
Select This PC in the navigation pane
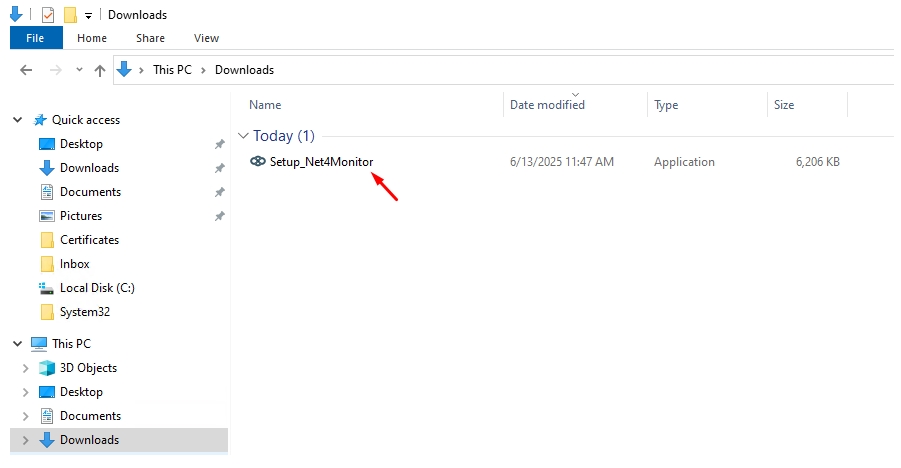[71, 344]
